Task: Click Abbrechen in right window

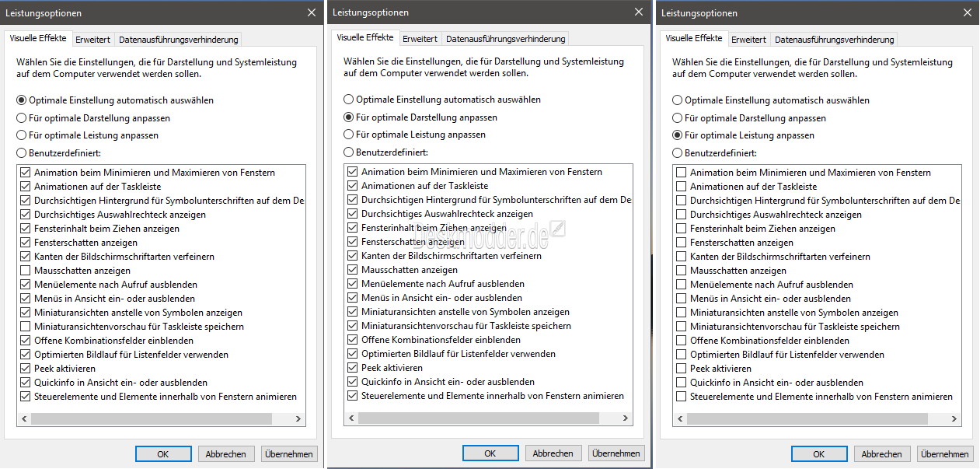Action: click(x=883, y=454)
